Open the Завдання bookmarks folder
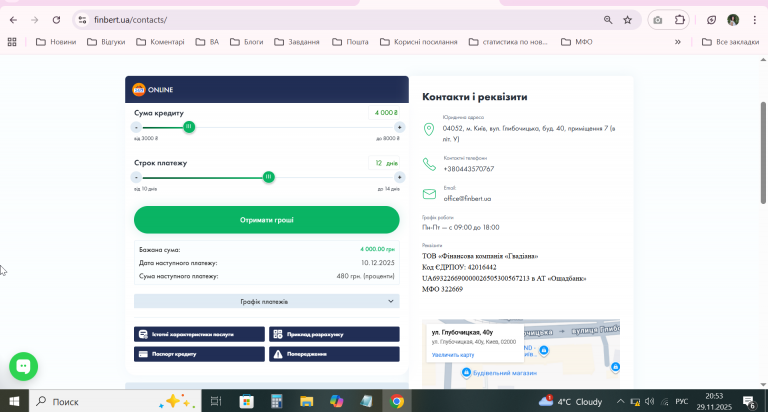The width and height of the screenshot is (768, 412). click(x=297, y=42)
